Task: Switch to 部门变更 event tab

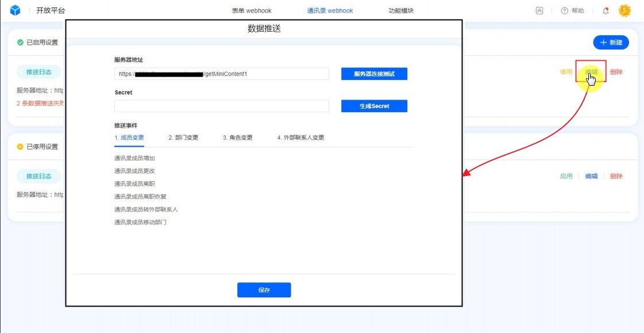Action: 183,138
